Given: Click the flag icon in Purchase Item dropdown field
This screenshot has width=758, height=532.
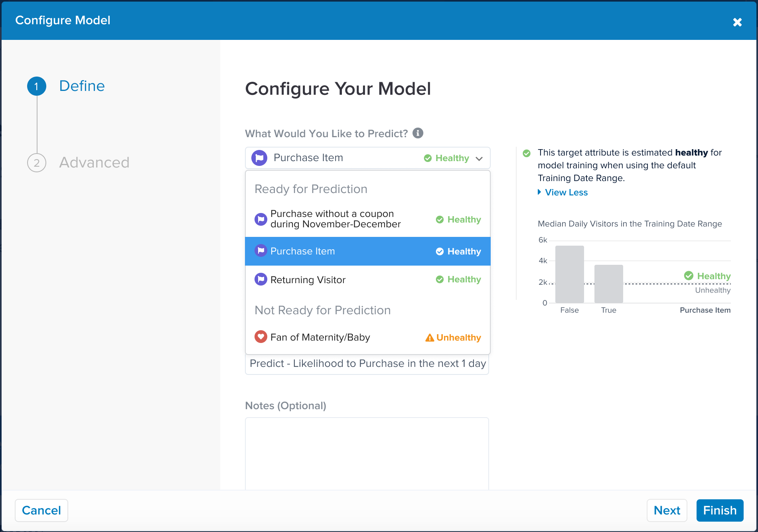Looking at the screenshot, I should [259, 158].
